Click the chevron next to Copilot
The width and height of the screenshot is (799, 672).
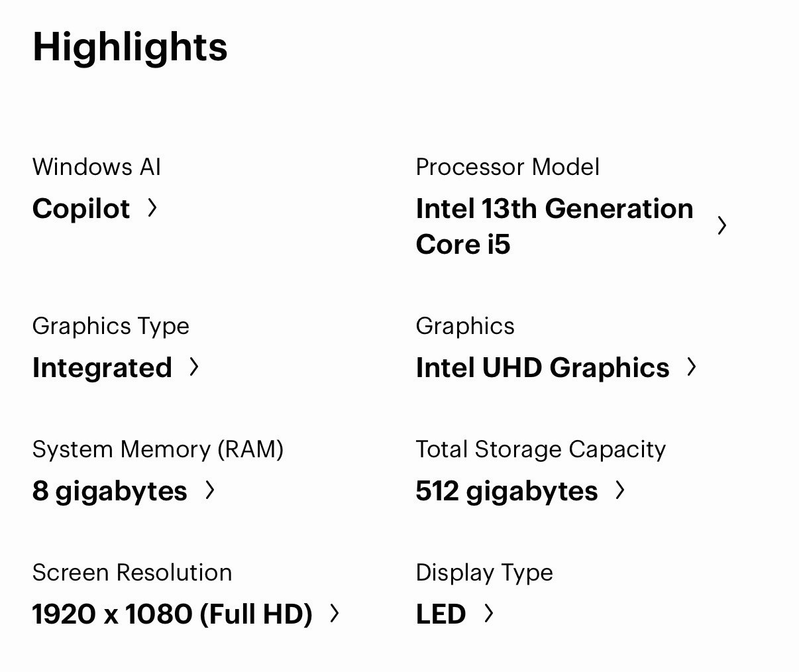[x=152, y=208]
